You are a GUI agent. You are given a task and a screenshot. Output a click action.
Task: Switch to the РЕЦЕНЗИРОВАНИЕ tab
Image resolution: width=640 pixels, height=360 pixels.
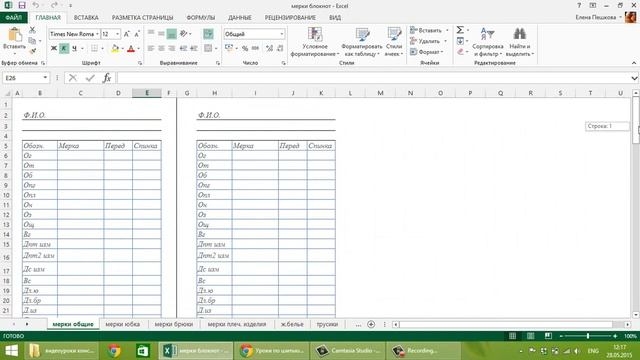(290, 18)
